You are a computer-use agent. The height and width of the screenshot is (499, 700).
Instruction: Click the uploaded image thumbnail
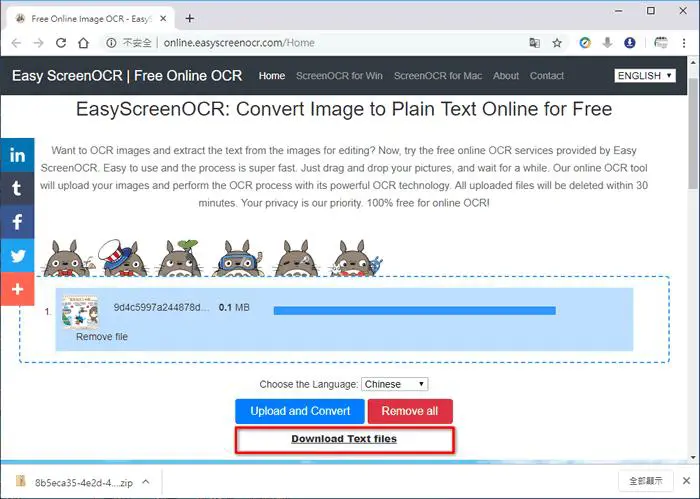tap(79, 312)
